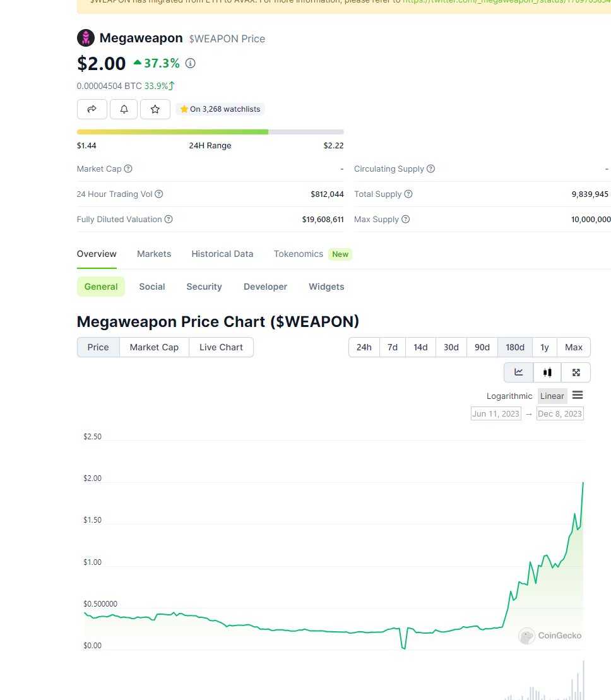
Task: Set chart range to 24h
Action: (364, 347)
